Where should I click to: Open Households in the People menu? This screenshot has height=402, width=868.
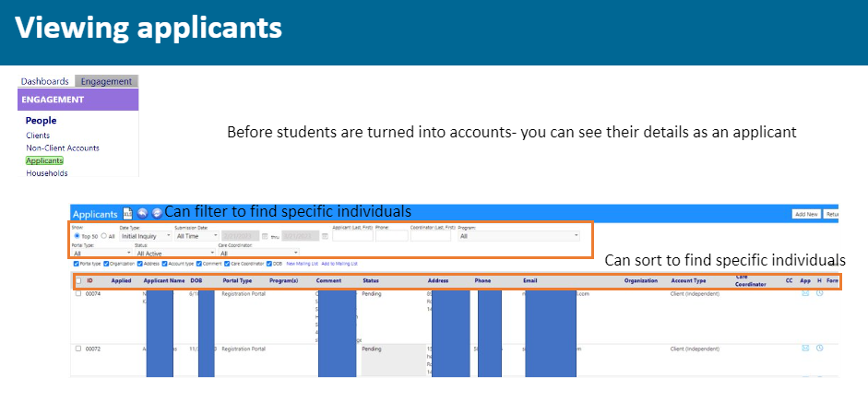coord(47,173)
